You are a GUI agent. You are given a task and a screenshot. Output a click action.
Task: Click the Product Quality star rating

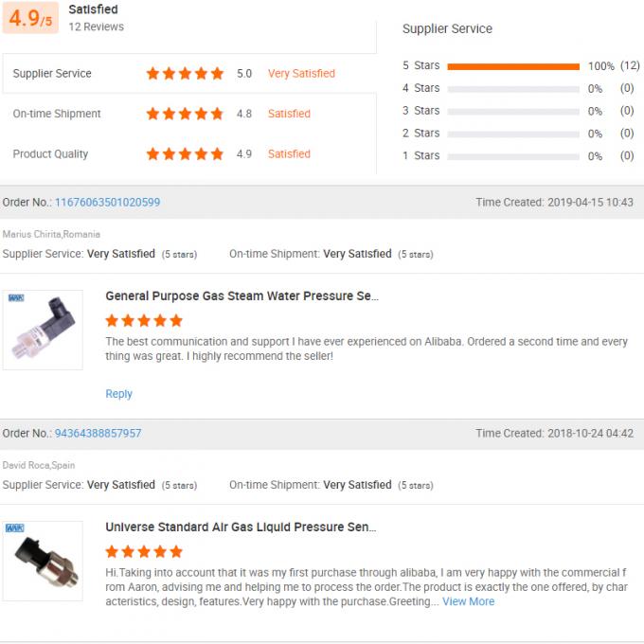(185, 153)
